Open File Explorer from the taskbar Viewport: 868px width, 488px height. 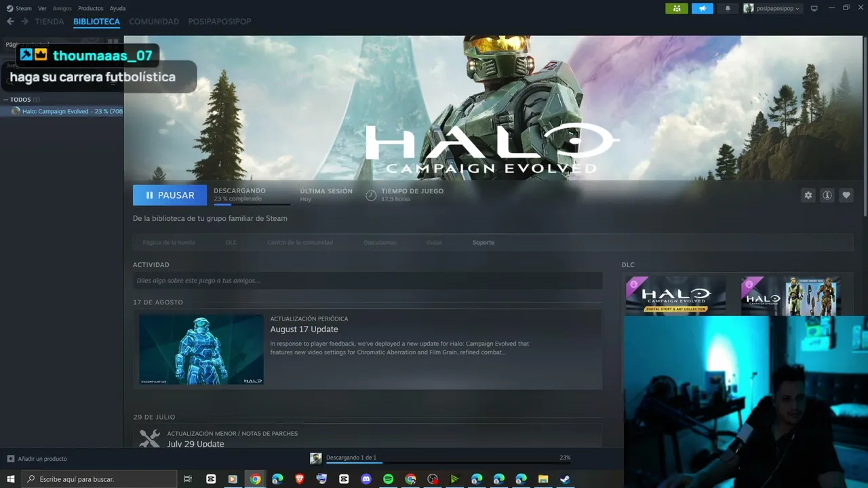(x=543, y=479)
